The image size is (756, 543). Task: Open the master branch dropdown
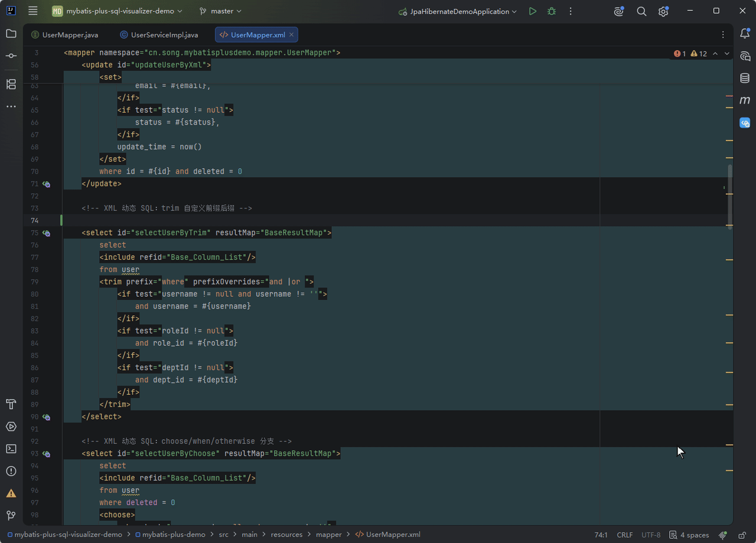click(221, 11)
